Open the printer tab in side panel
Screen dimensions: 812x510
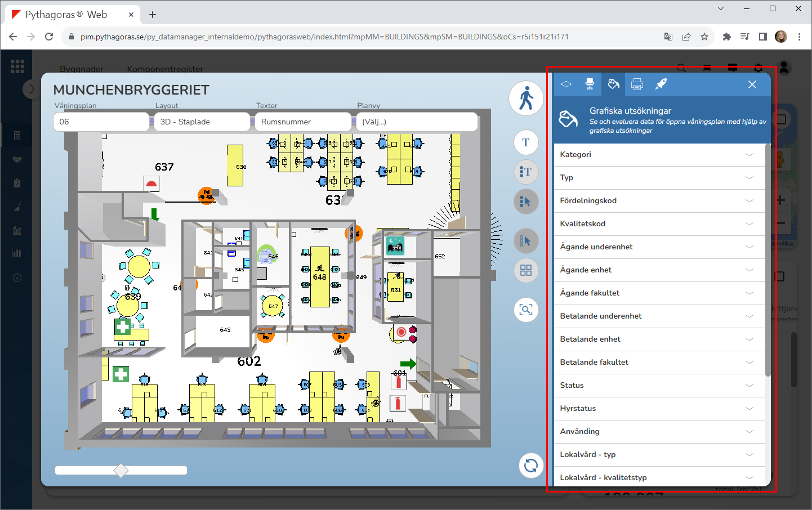(637, 84)
